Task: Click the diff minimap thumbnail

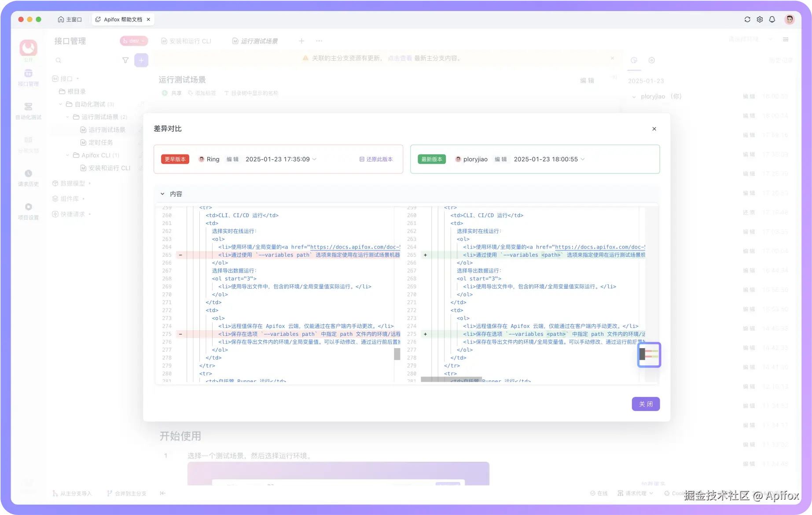Action: 649,355
